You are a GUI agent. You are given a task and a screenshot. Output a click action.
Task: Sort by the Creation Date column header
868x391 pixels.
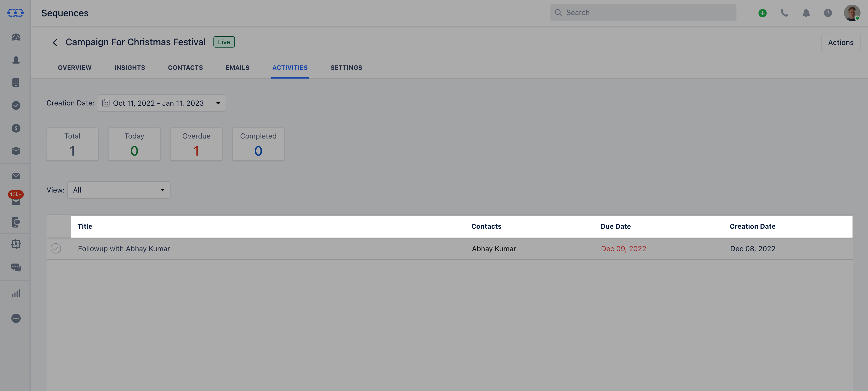pyautogui.click(x=752, y=226)
